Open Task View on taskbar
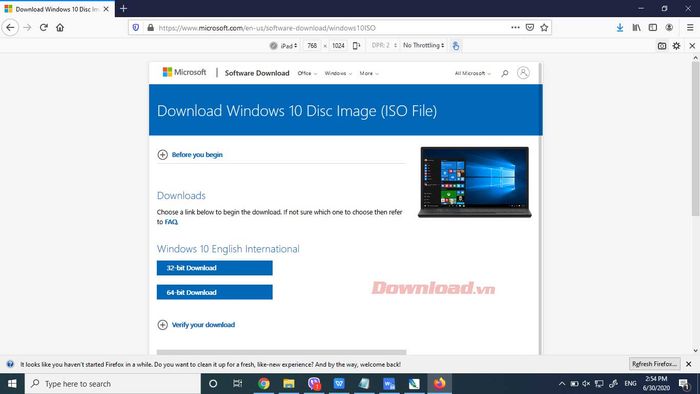The width and height of the screenshot is (700, 394). [x=238, y=384]
